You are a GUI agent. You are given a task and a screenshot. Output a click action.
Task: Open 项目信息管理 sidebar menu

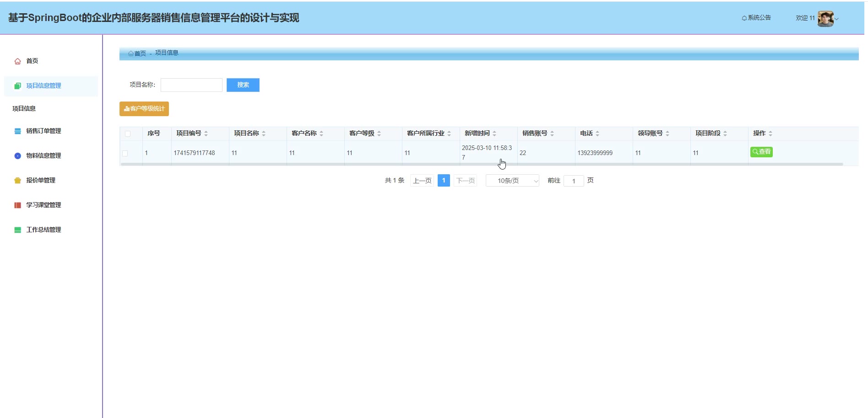pos(51,86)
